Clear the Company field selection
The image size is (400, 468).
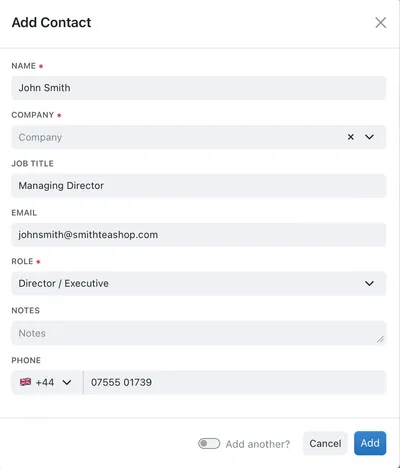(351, 137)
